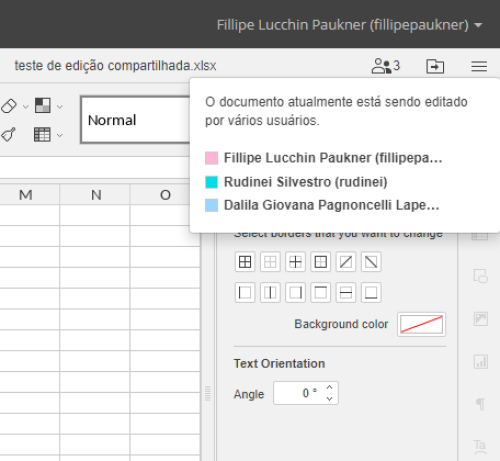Apply inner horizontal border line
The image size is (500, 461).
click(x=346, y=293)
